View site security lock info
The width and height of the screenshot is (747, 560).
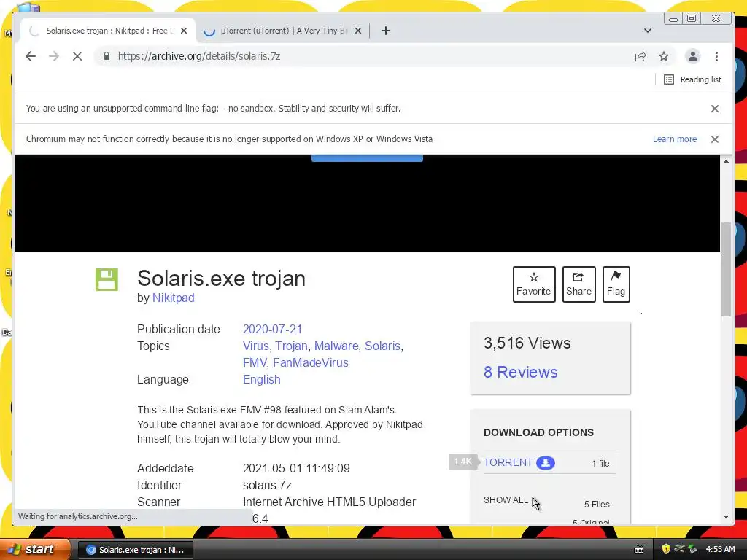click(x=107, y=56)
